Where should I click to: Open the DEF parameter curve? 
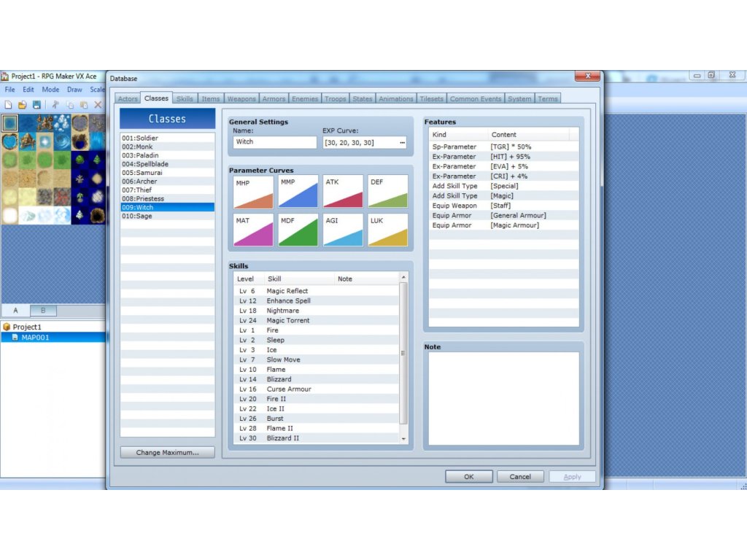(x=388, y=192)
